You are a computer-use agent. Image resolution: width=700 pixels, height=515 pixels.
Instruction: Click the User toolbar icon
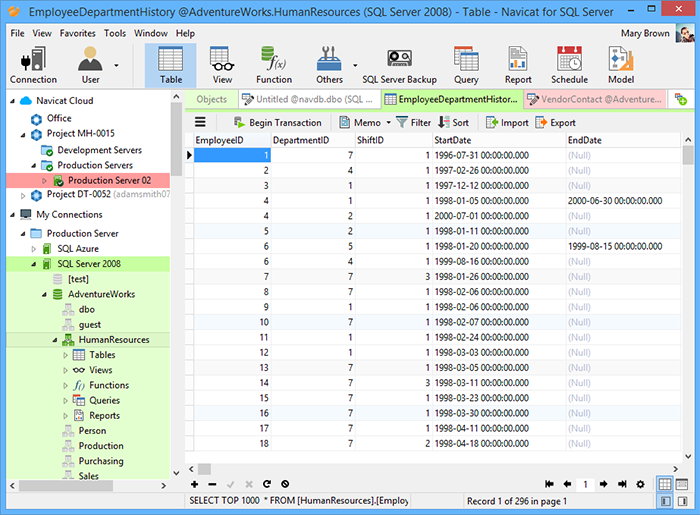click(x=90, y=66)
